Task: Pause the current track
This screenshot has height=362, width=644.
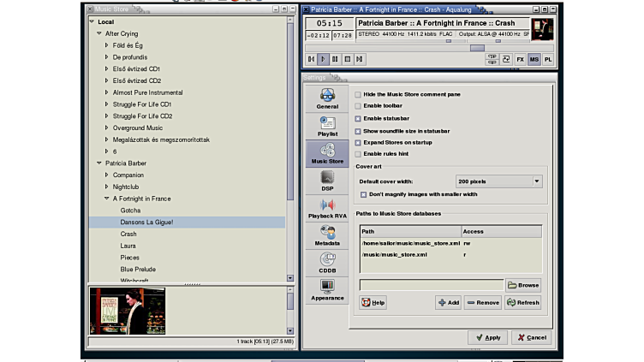Action: click(336, 59)
